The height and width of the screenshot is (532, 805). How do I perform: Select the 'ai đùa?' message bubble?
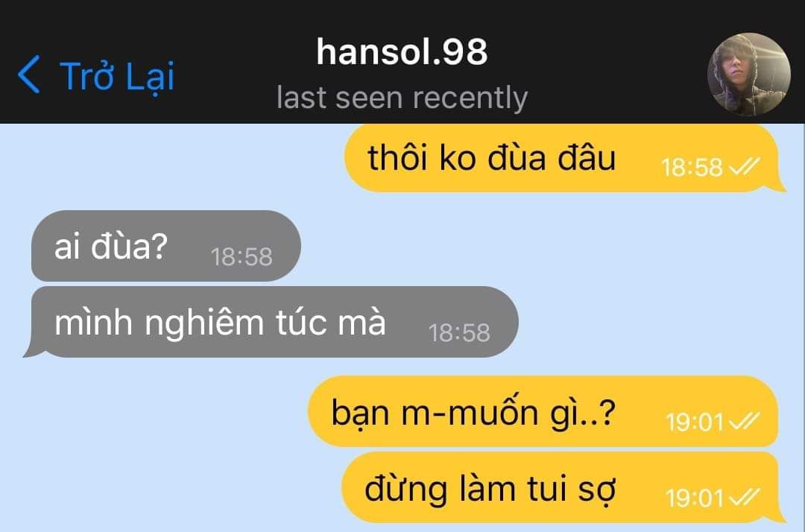pyautogui.click(x=165, y=246)
